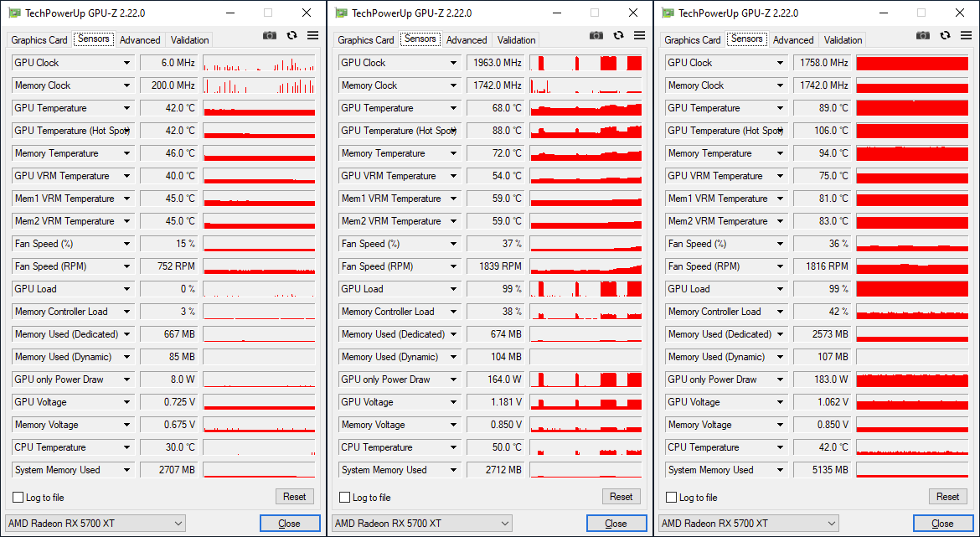This screenshot has height=537, width=980.
Task: Click the refresh icon in the left GPU-Z window
Action: (291, 36)
